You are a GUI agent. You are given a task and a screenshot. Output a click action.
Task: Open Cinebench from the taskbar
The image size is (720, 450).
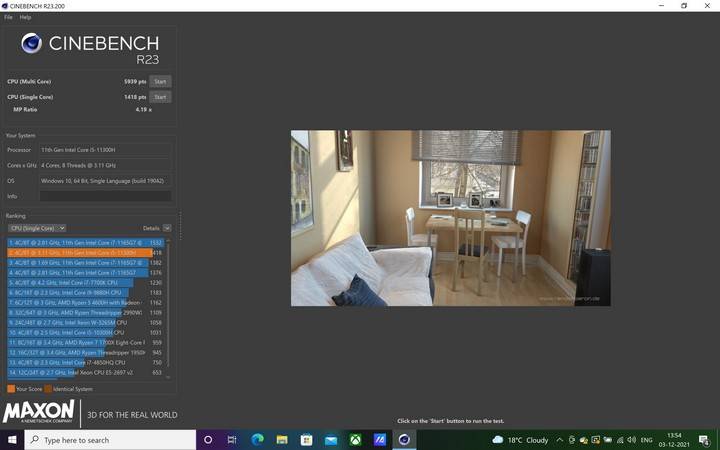pyautogui.click(x=404, y=439)
